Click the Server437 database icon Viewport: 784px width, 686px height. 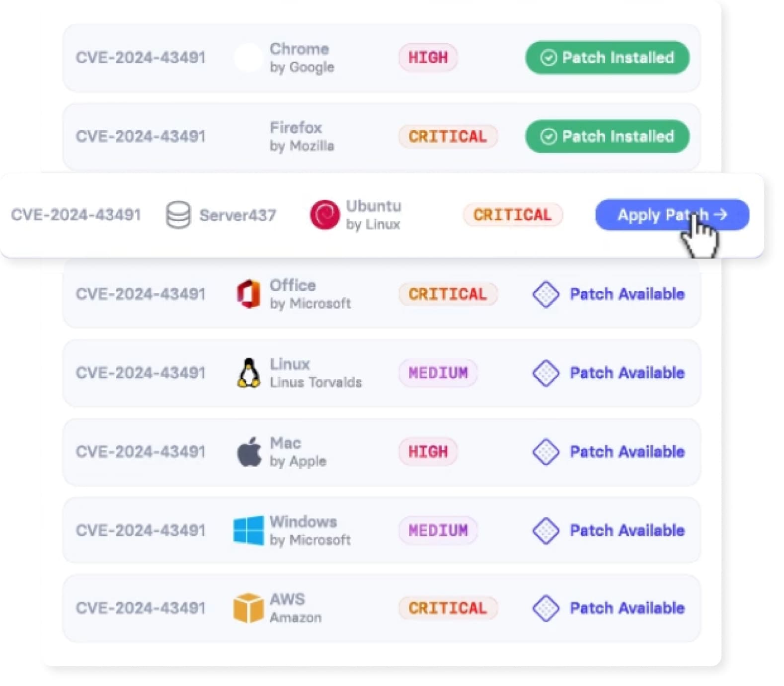tap(178, 215)
